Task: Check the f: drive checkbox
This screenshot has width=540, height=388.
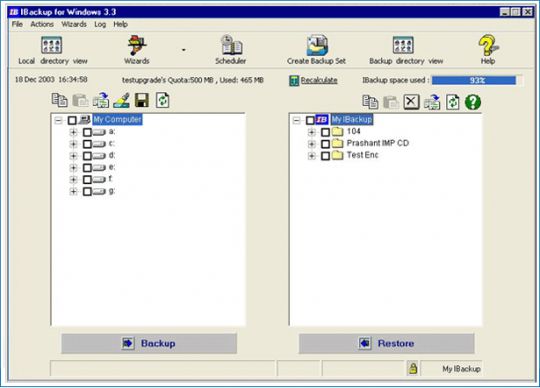Action: [x=87, y=179]
